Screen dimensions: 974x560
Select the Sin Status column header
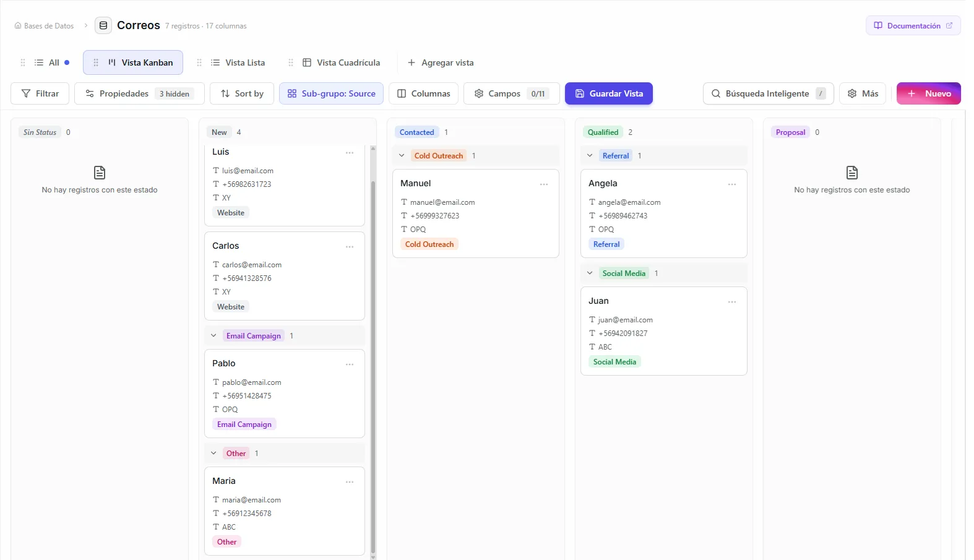pos(40,132)
